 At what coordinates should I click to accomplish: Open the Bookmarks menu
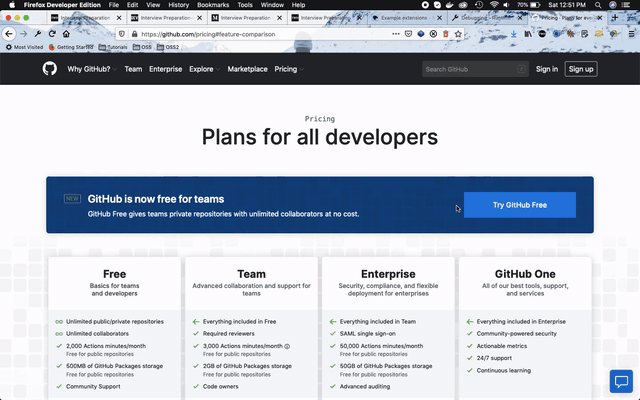pyautogui.click(x=213, y=5)
